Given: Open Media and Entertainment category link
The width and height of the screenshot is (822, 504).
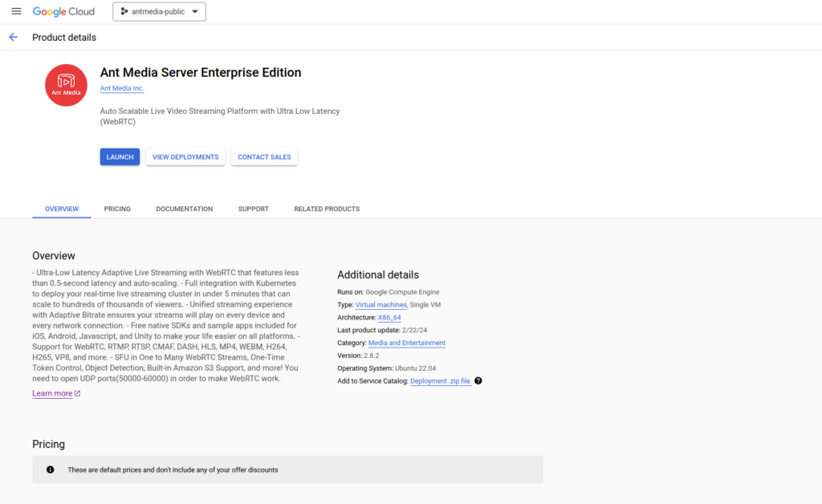Looking at the screenshot, I should [407, 343].
